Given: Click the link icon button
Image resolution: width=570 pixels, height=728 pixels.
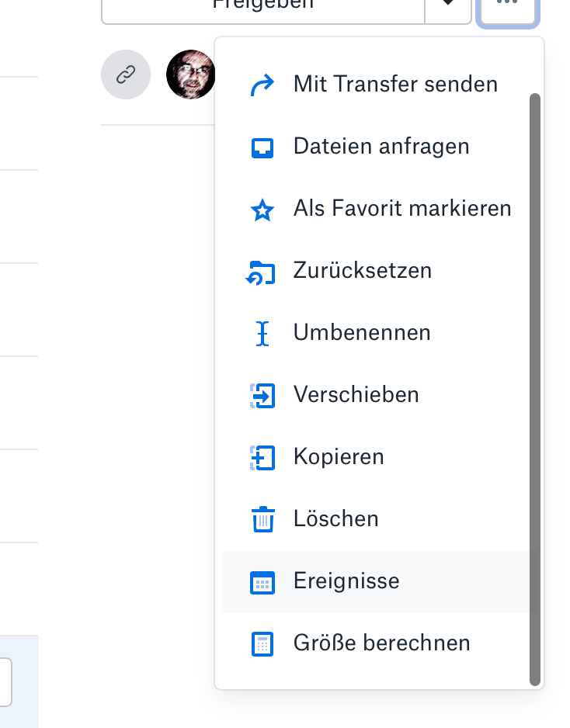Looking at the screenshot, I should 126,75.
